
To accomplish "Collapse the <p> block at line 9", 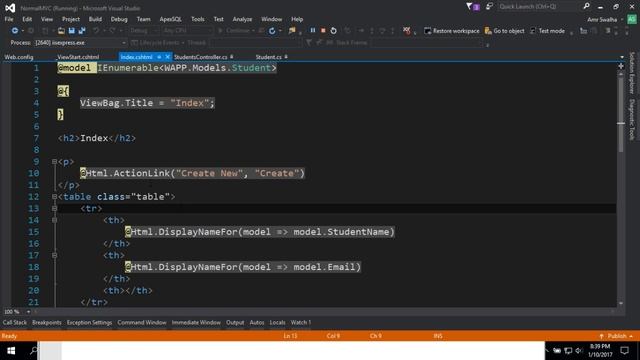I will tap(54, 162).
